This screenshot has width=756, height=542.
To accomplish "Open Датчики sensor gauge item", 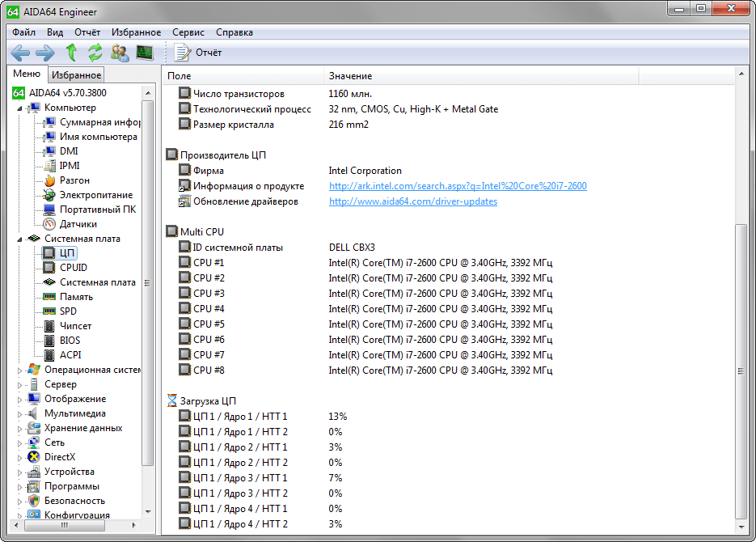I will (x=78, y=224).
